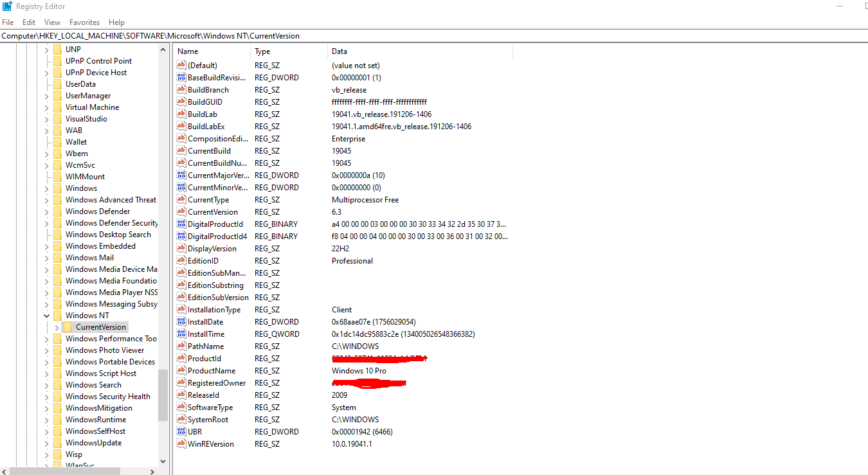Image resolution: width=868 pixels, height=475 pixels.
Task: Collapse the Windows NT tree node
Action: point(47,316)
